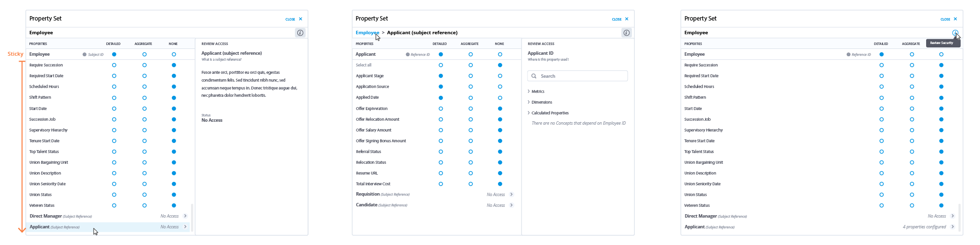Click the highlighted Review Security icon

click(x=955, y=33)
